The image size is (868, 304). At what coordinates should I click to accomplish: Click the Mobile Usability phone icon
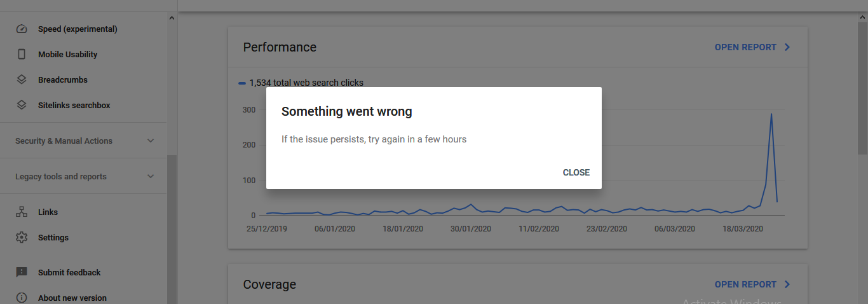tap(22, 55)
